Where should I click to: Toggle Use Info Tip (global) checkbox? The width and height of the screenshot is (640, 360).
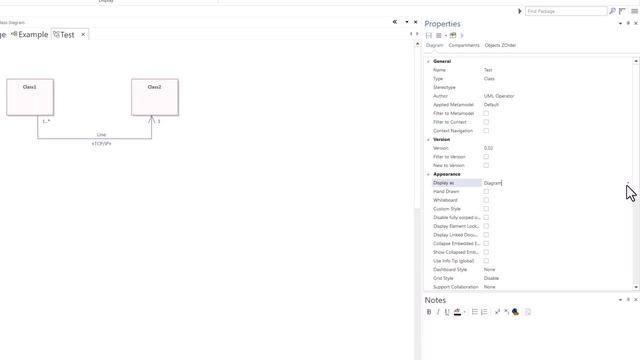[x=486, y=261]
